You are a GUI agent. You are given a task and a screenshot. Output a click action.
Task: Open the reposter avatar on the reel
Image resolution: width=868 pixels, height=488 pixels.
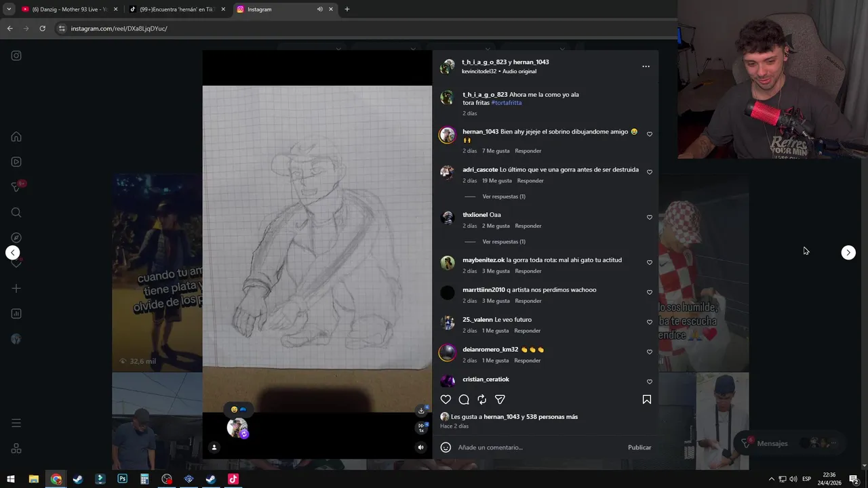coord(237,428)
